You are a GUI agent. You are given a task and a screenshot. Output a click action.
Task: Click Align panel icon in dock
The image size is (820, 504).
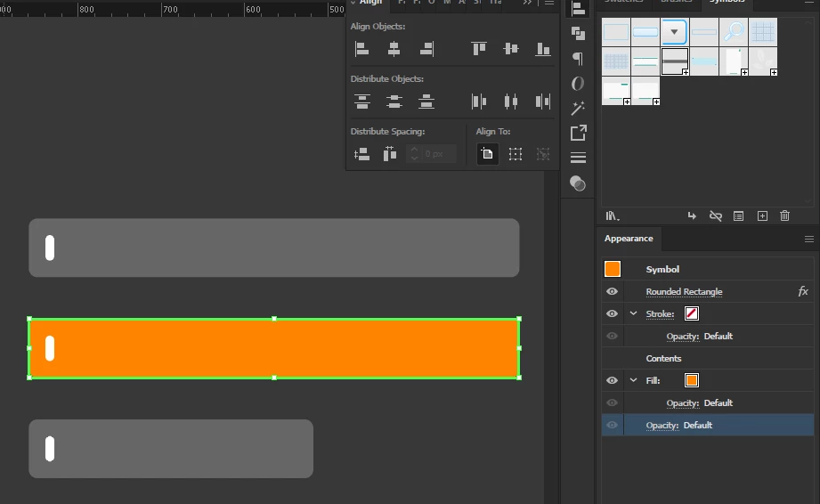pyautogui.click(x=578, y=9)
